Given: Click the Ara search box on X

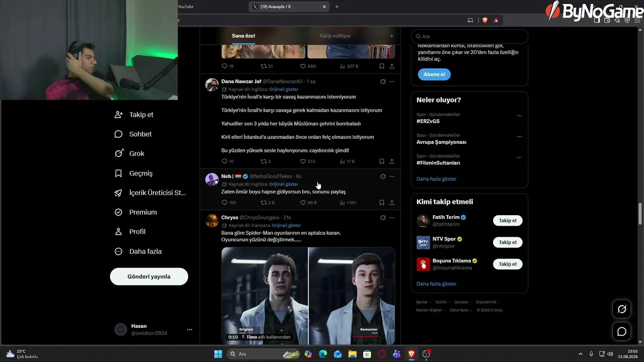Looking at the screenshot, I should (x=469, y=37).
